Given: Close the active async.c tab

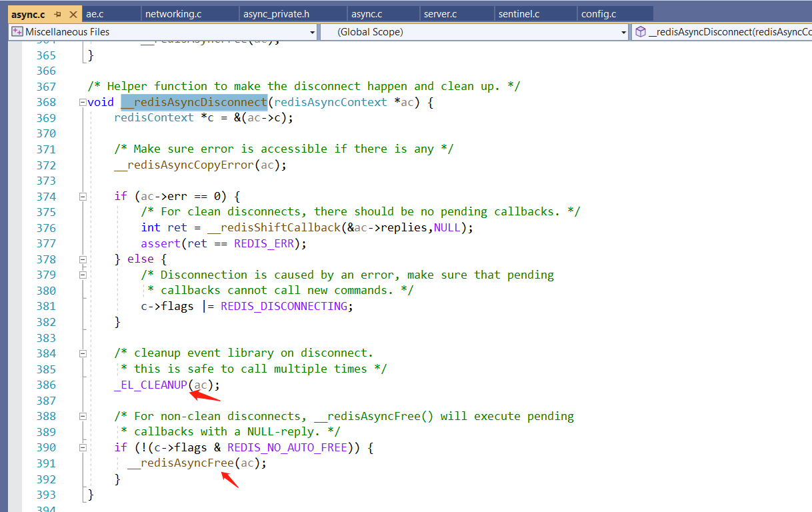Looking at the screenshot, I should pos(75,13).
